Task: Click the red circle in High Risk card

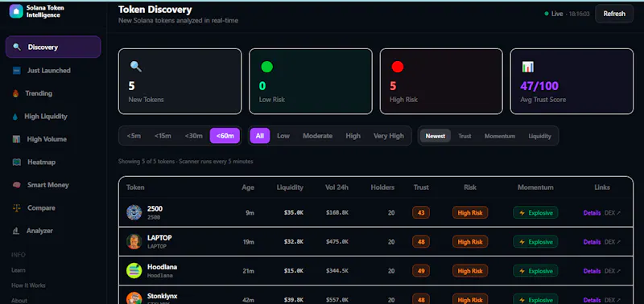Action: (x=398, y=67)
